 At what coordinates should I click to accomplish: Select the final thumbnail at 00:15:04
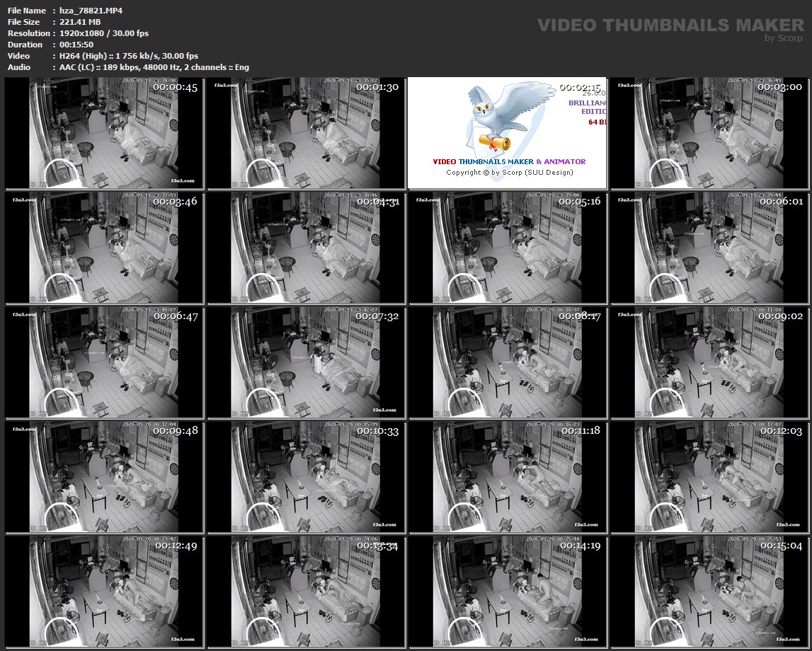pos(710,592)
